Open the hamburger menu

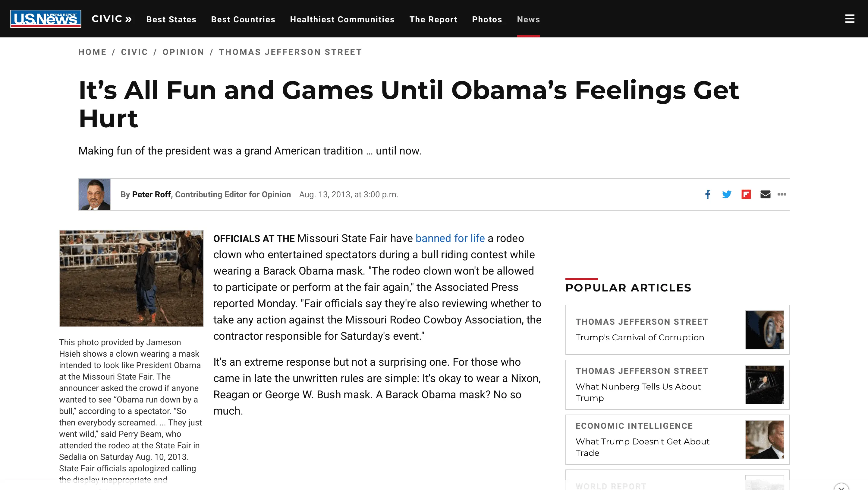coord(850,19)
